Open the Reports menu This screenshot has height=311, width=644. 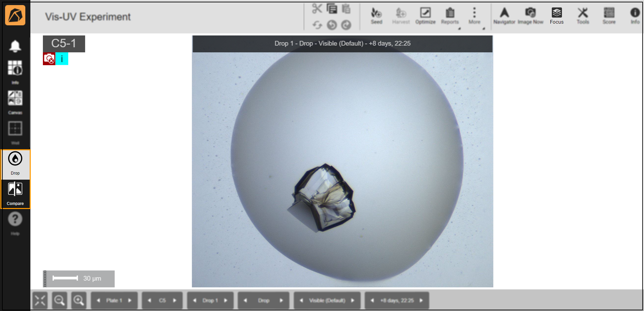(450, 15)
